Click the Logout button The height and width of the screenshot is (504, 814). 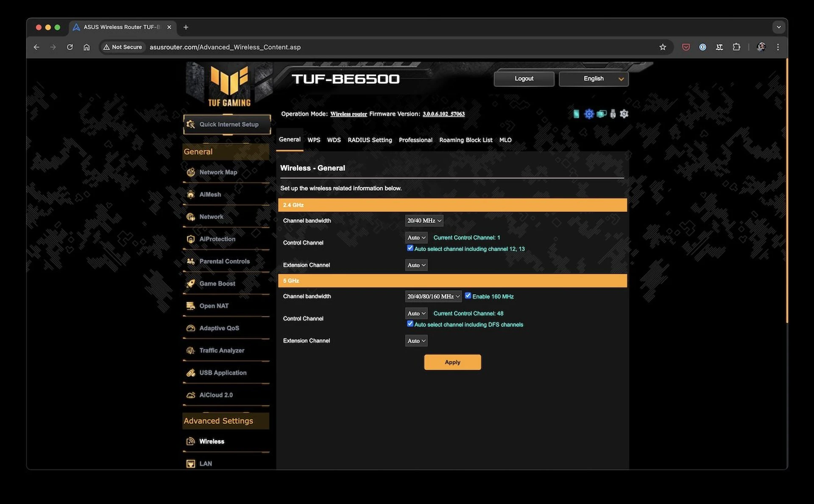point(524,78)
